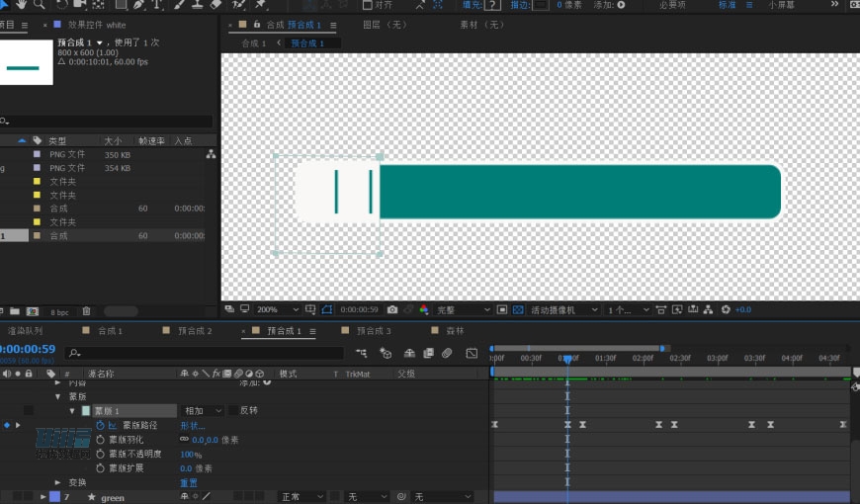Viewport: 860px width, 504px height.
Task: Click the 形状... mask path link
Action: tap(193, 425)
